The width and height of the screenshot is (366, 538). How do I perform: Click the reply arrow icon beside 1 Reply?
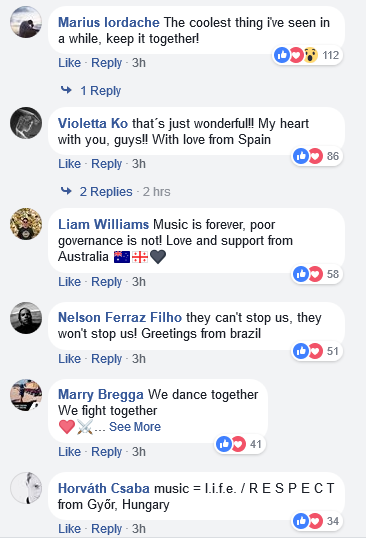66,90
